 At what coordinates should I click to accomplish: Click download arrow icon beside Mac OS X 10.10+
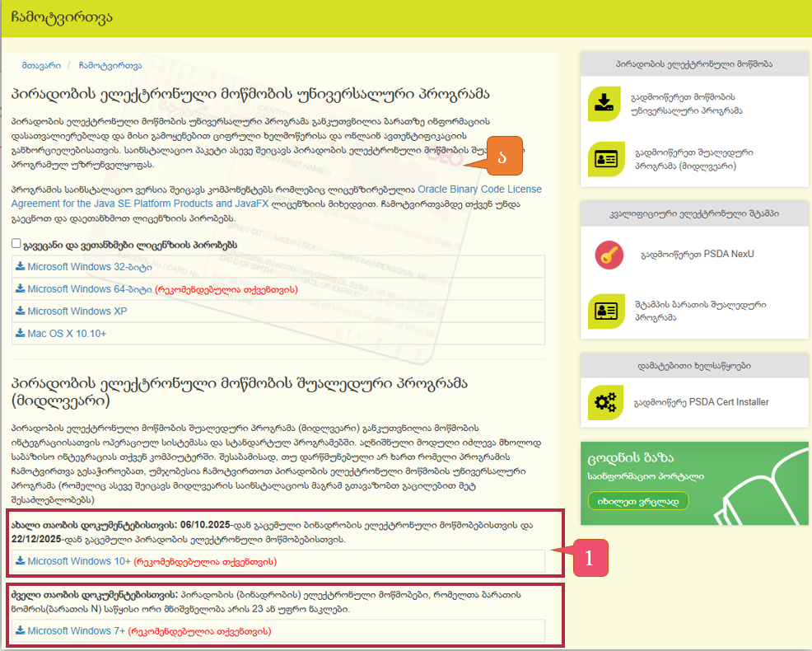21,334
